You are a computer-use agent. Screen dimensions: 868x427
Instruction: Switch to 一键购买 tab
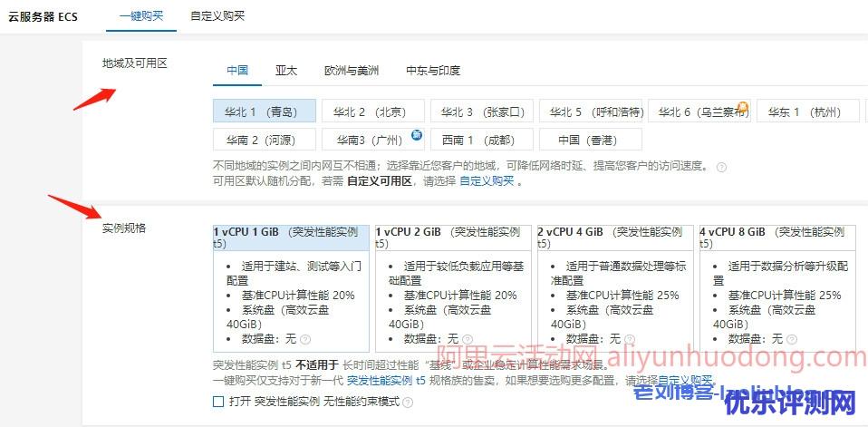pos(141,16)
